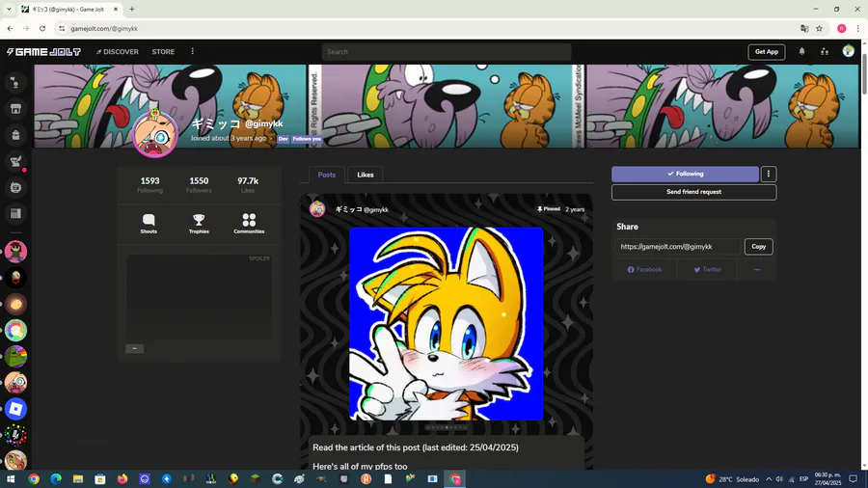Open Chrome's three-dot menu

pos(857,28)
